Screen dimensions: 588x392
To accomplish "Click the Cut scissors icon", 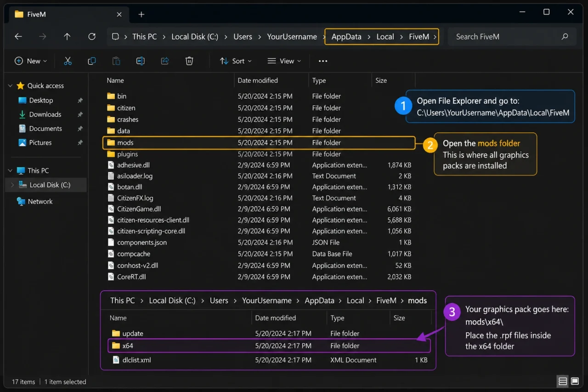I will pyautogui.click(x=68, y=61).
